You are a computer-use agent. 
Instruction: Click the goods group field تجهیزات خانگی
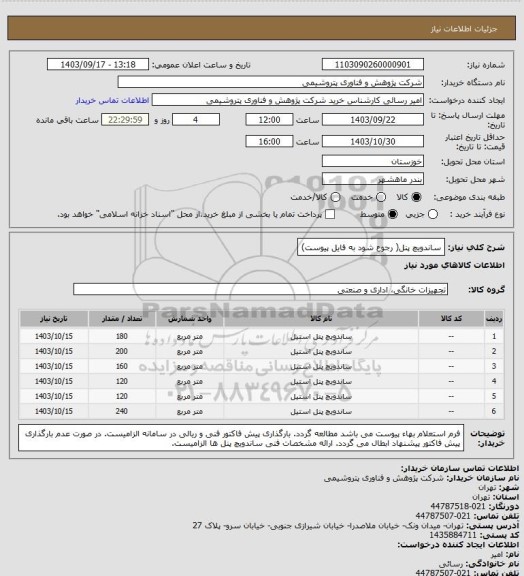coord(260,289)
